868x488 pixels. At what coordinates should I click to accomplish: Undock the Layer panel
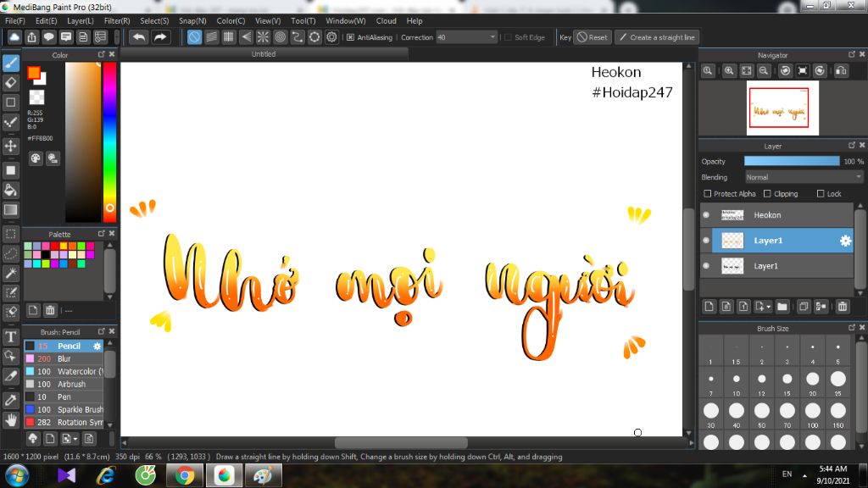851,145
